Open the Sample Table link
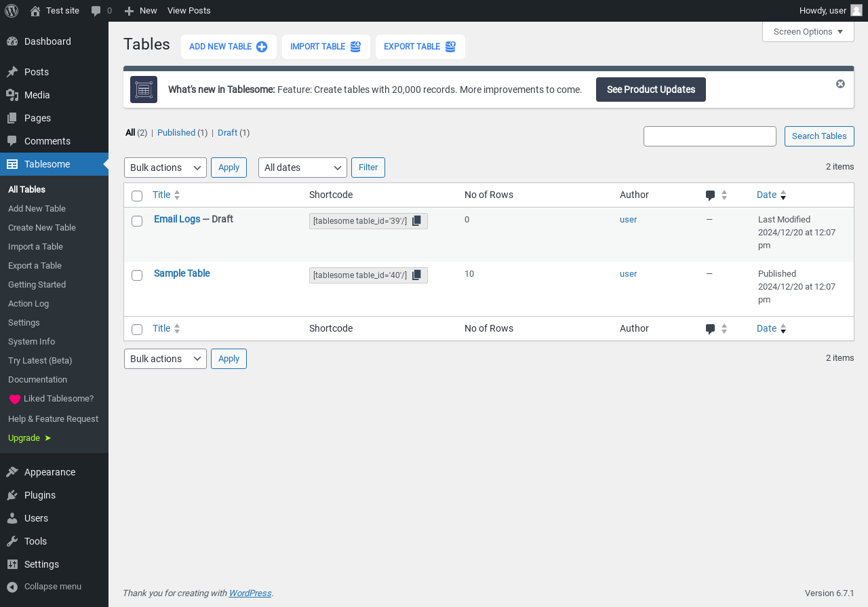The height and width of the screenshot is (607, 868). pos(182,273)
